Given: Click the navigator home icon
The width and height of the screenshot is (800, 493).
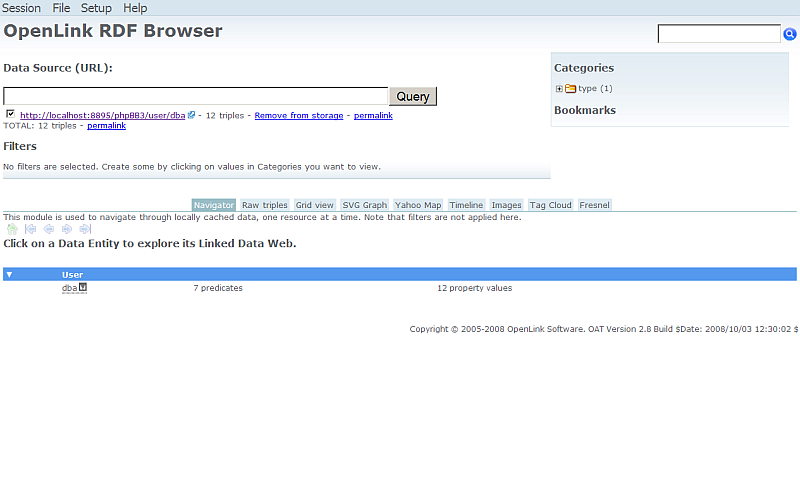Looking at the screenshot, I should pyautogui.click(x=12, y=229).
